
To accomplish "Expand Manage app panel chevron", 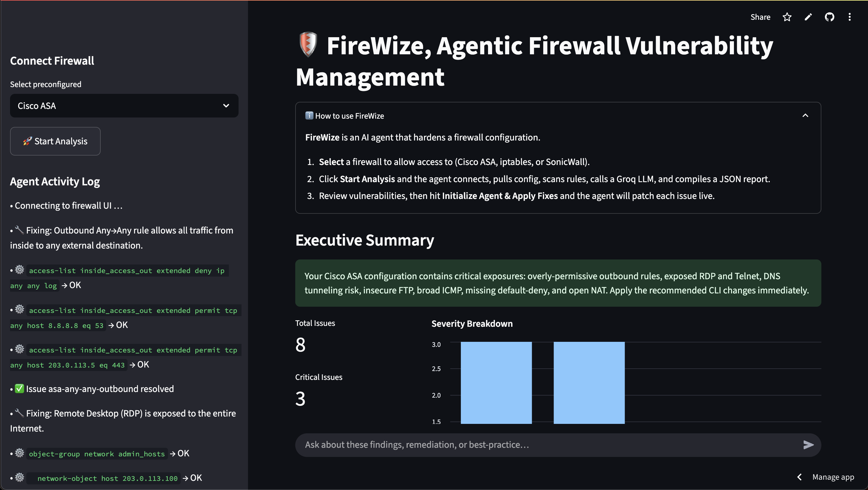I will (799, 477).
